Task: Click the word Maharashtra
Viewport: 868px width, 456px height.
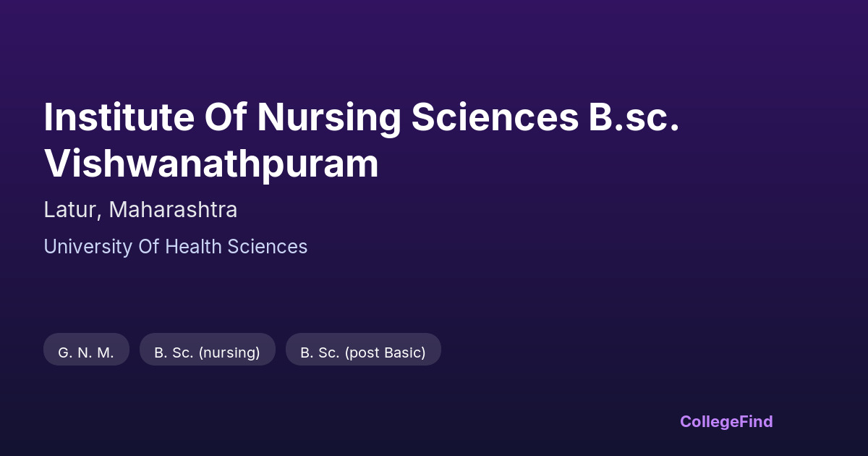Action: pos(173,210)
